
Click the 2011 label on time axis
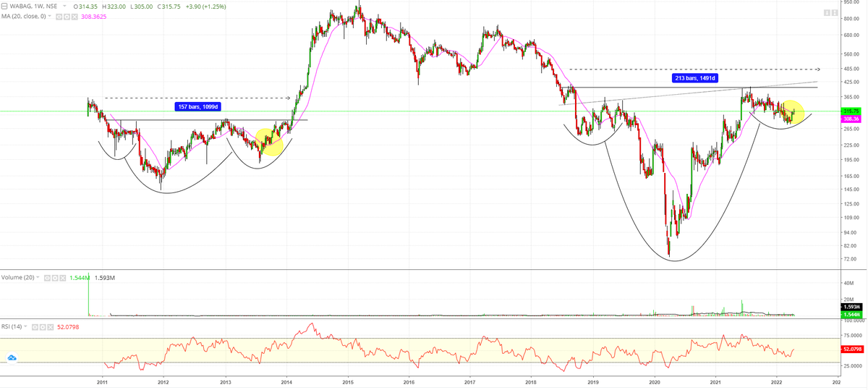point(102,381)
